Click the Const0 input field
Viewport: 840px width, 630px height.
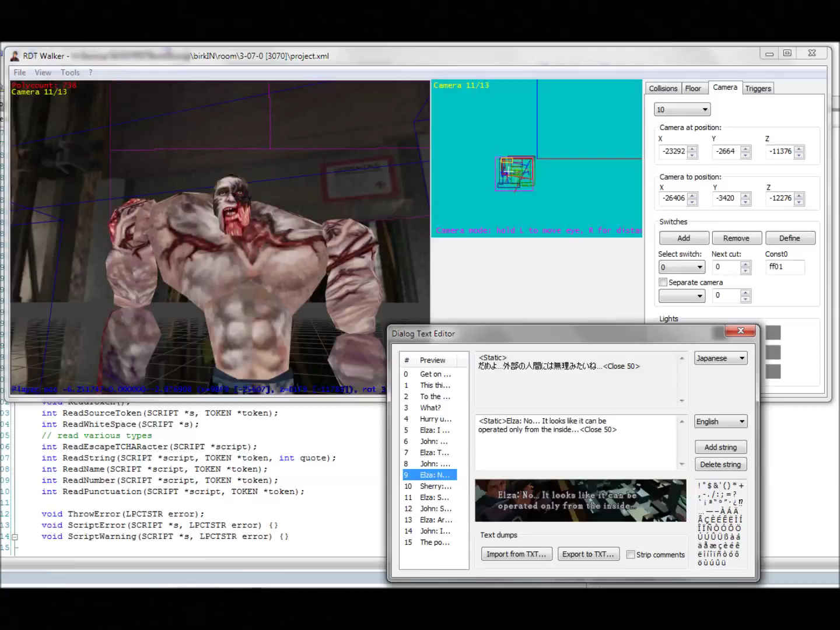coord(784,267)
